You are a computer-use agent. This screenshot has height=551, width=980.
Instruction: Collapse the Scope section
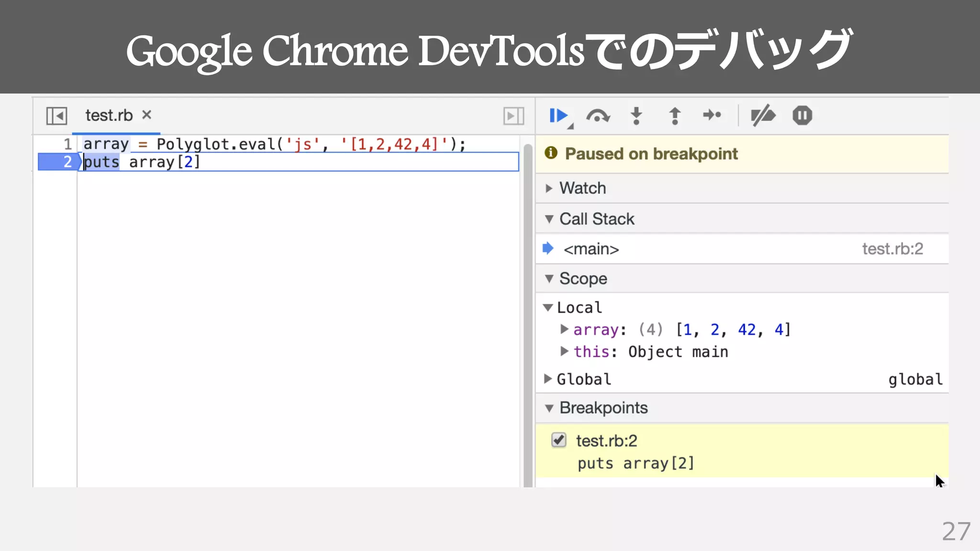click(x=549, y=278)
